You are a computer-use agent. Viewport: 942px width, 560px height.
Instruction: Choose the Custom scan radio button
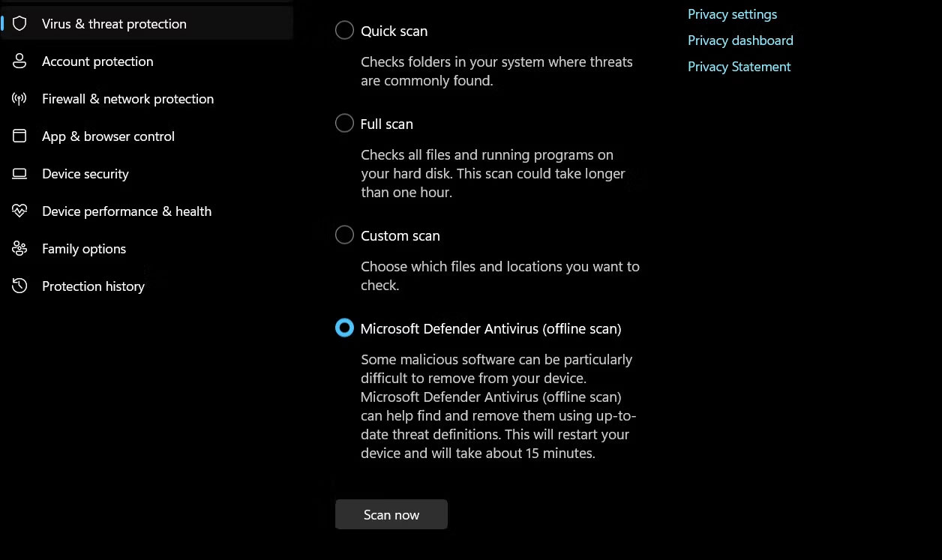click(344, 235)
